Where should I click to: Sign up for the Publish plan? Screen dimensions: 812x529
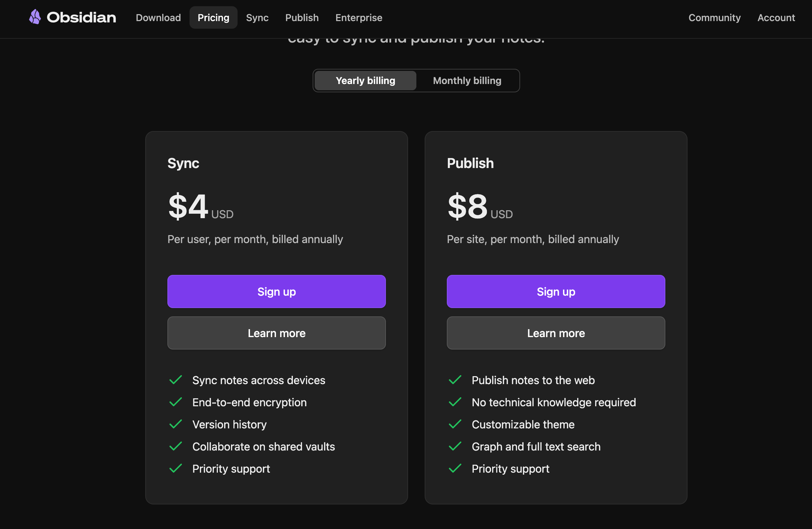coord(556,291)
